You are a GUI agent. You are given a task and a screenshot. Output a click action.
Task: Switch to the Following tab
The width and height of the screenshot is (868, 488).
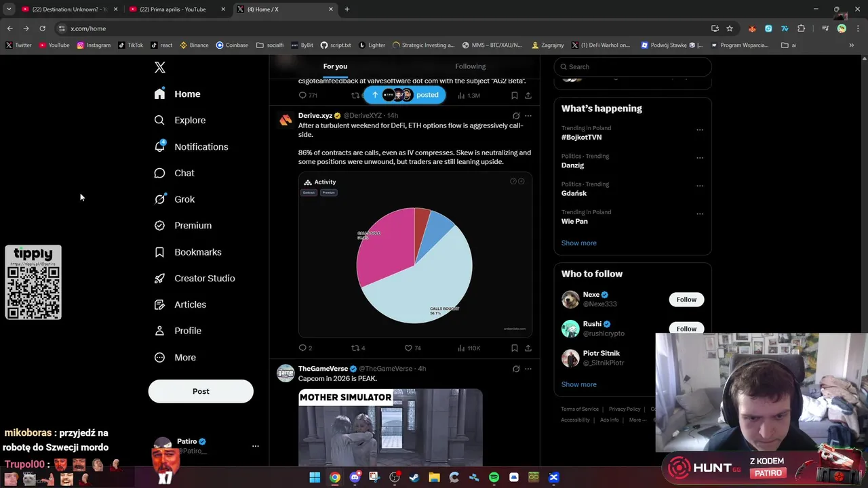coord(471,66)
